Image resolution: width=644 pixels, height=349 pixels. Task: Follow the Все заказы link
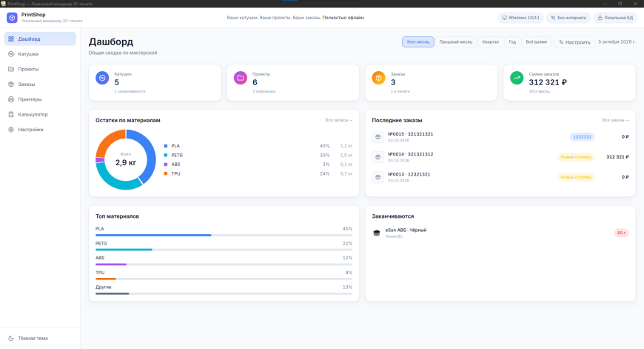tap(615, 120)
